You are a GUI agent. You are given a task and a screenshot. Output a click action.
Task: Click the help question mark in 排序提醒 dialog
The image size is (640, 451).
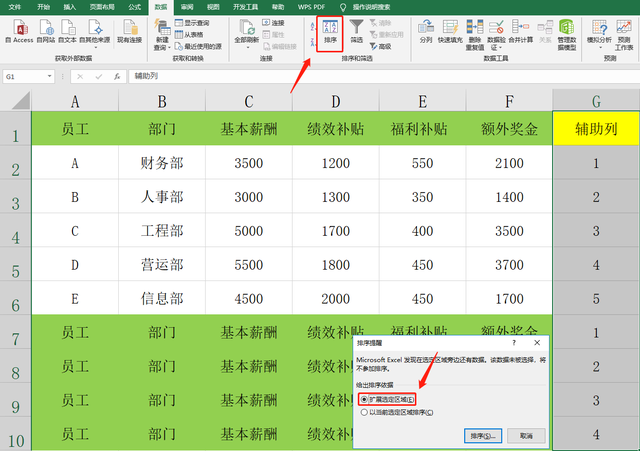click(514, 343)
